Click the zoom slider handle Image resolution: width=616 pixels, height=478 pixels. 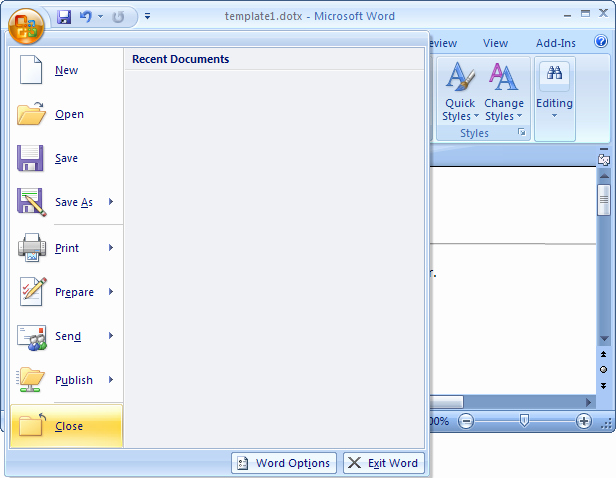(524, 421)
